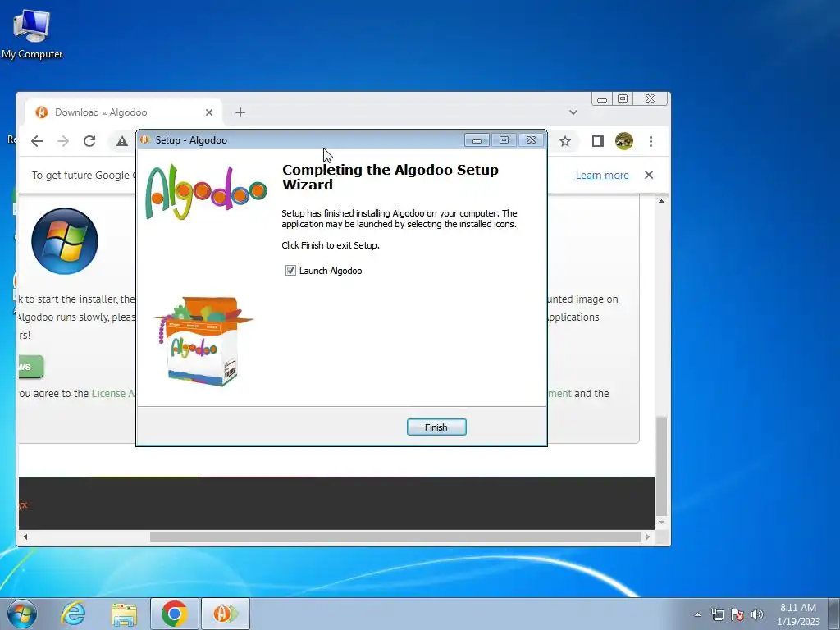This screenshot has height=630, width=840.
Task: Click 'Completing the Algodoo Setup Wizard' heading
Action: 390,177
